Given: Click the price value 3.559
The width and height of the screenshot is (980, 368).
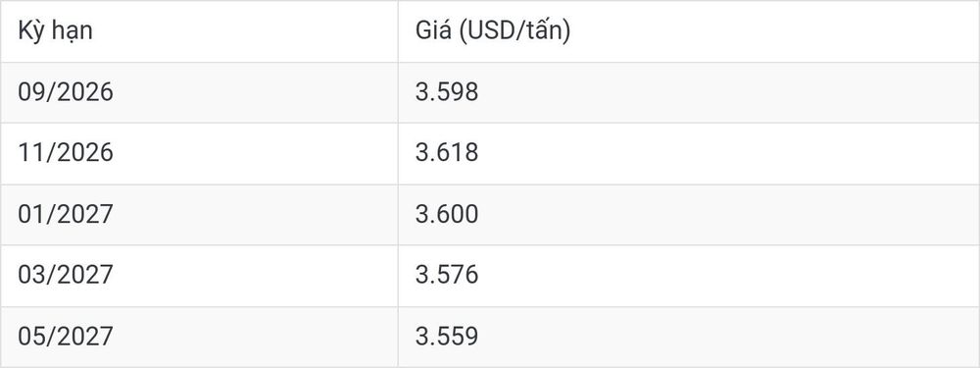Looking at the screenshot, I should coord(447,337).
